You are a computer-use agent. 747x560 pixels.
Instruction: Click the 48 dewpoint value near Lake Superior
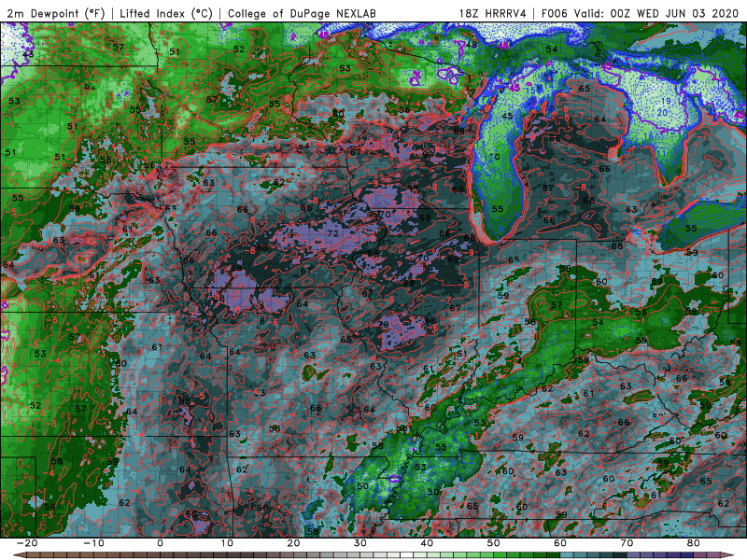(x=472, y=45)
